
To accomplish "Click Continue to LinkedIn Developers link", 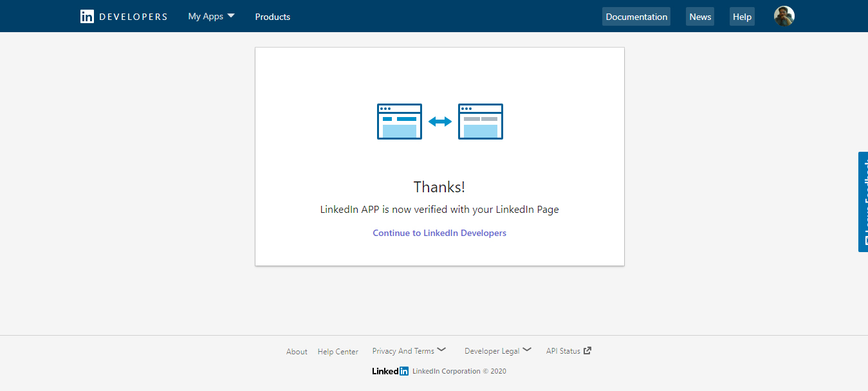I will pyautogui.click(x=439, y=233).
